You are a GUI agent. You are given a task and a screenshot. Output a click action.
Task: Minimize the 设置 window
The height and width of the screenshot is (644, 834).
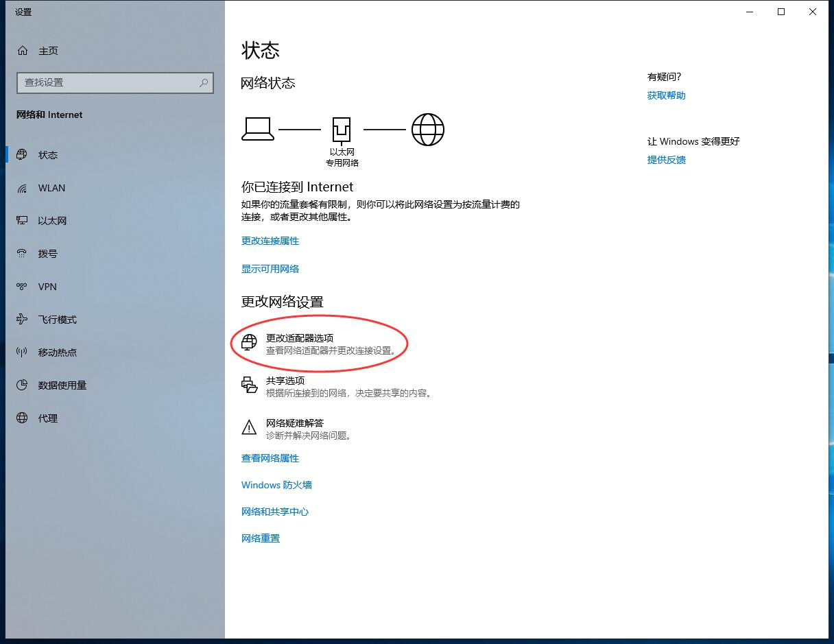click(x=750, y=12)
